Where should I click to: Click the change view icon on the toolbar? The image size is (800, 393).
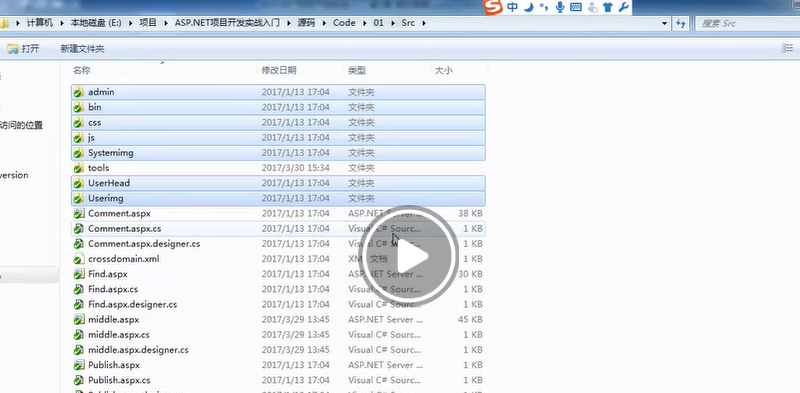point(788,48)
